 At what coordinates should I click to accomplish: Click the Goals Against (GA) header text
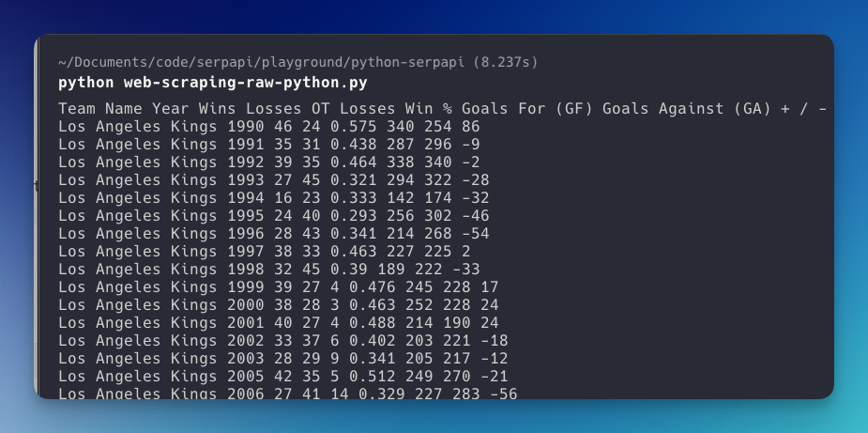pos(687,109)
